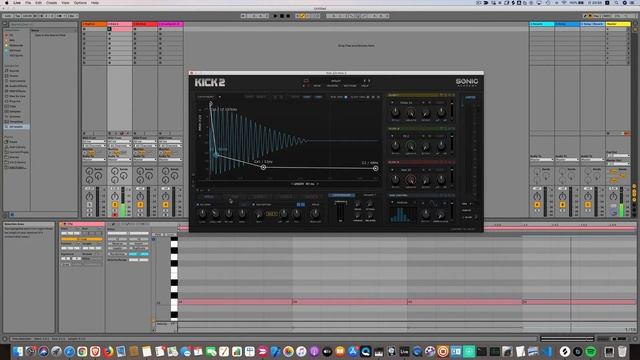Click the Click 3 slot volume fader
This screenshot has width=640, height=360.
tap(452, 178)
